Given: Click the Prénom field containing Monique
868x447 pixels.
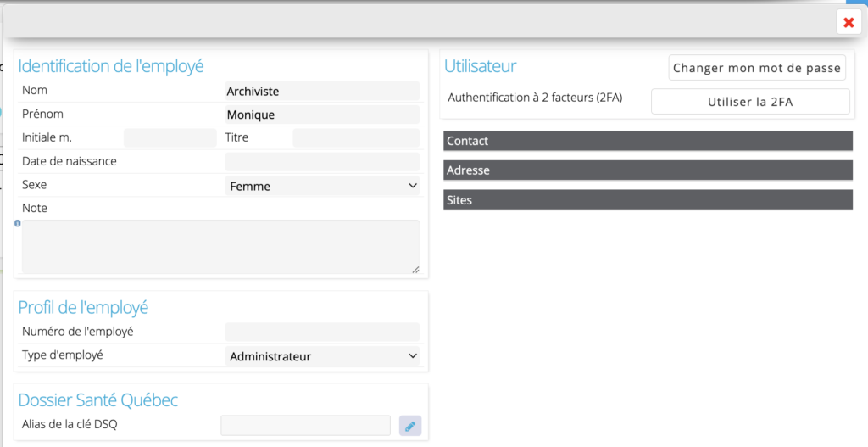Looking at the screenshot, I should pos(322,115).
